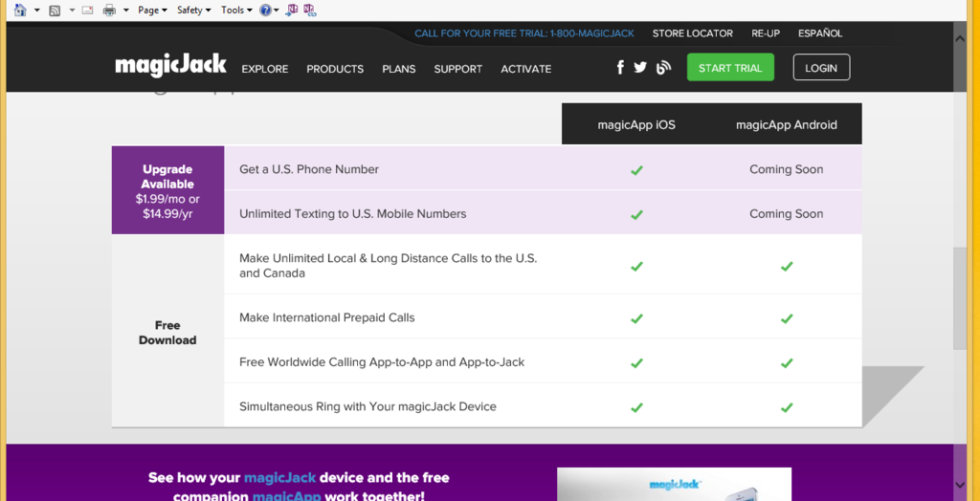Click Android checkmark for Free Worldwide Calling

click(787, 362)
